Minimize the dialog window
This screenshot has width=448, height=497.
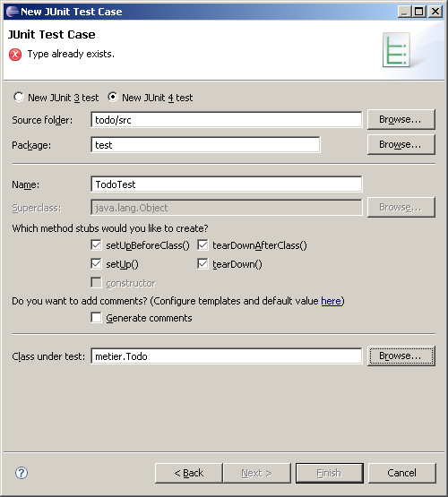(404, 12)
